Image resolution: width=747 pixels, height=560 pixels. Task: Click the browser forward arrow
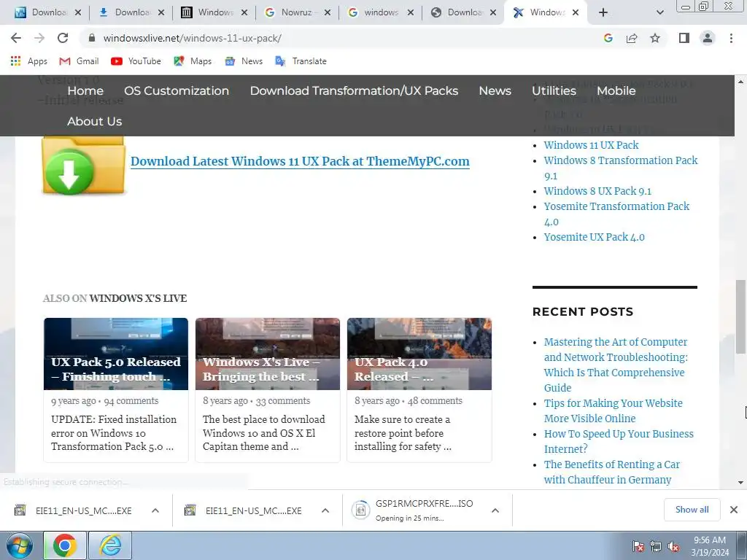tap(39, 38)
